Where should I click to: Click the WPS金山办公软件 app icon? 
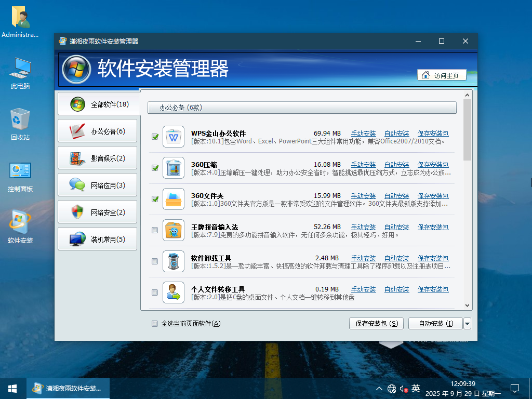174,137
